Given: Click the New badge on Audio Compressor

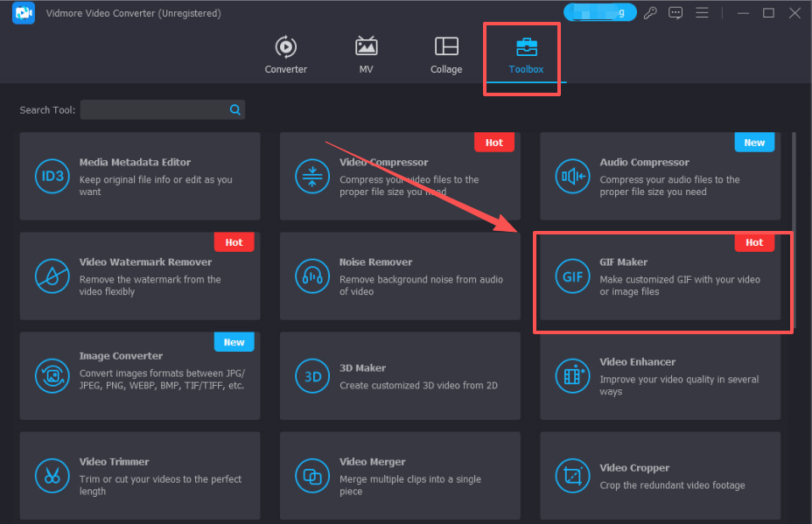Looking at the screenshot, I should 754,143.
